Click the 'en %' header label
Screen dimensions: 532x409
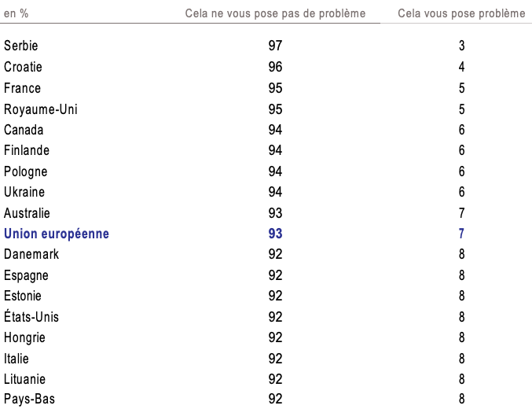[17, 13]
